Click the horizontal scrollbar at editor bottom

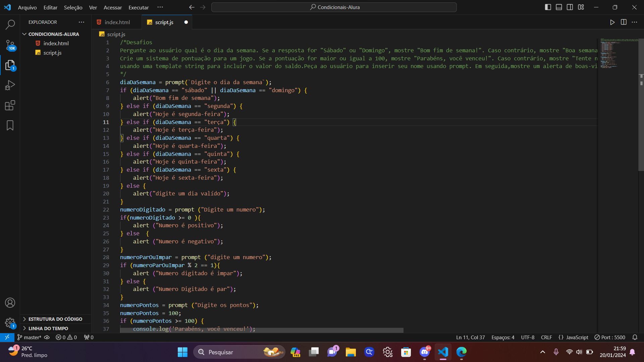pyautogui.click(x=262, y=330)
